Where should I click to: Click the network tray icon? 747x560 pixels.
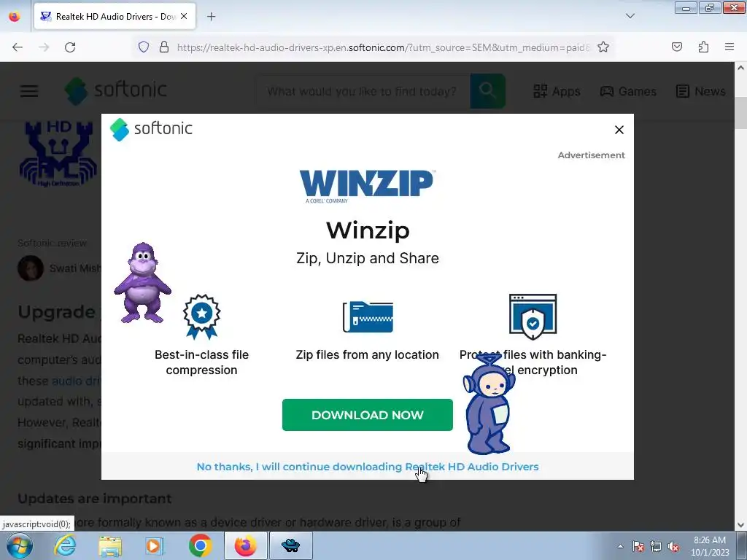656,546
